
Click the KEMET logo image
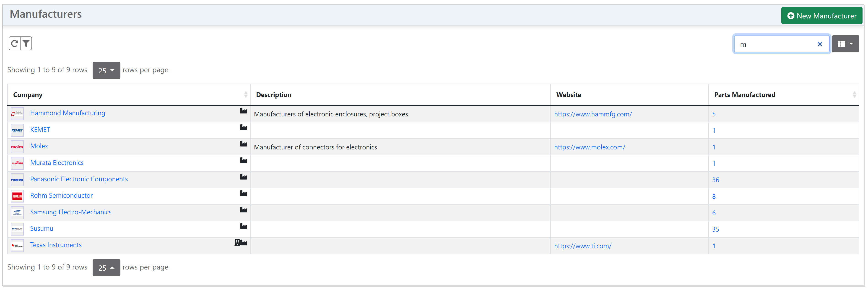coord(17,130)
